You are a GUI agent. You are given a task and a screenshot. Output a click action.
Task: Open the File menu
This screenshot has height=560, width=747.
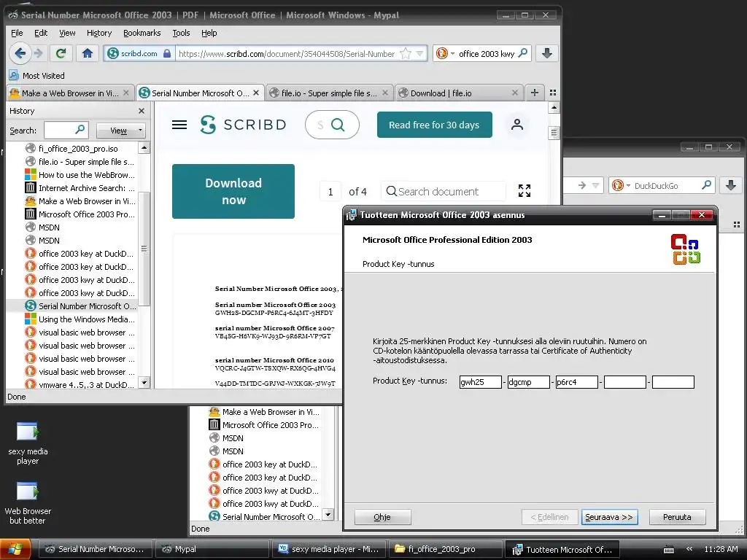[17, 33]
